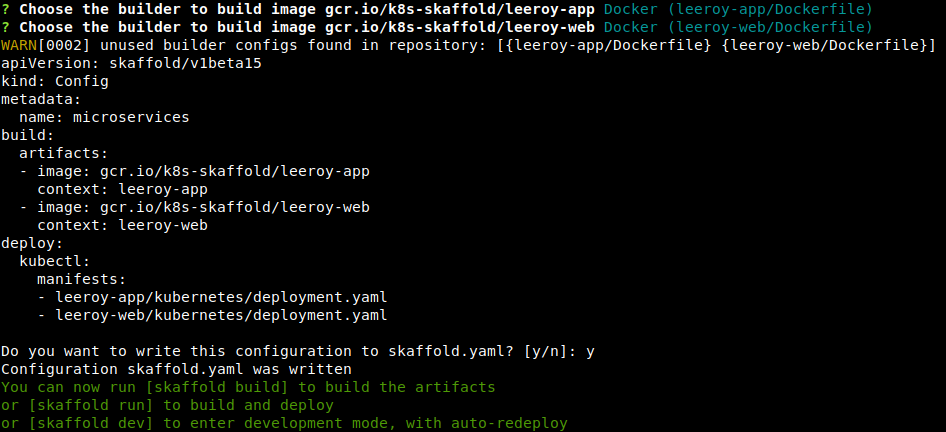This screenshot has width=946, height=432.
Task: Click the 'context: leeroy-web' line
Action: pyautogui.click(x=122, y=225)
